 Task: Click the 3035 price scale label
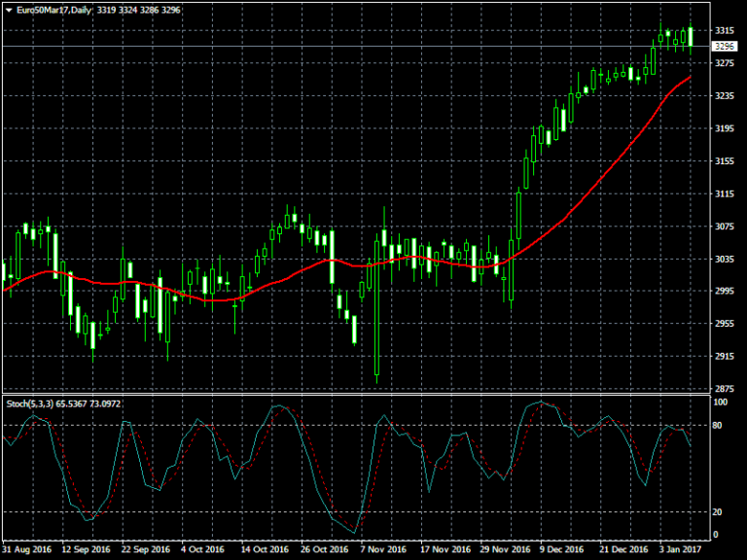724,259
